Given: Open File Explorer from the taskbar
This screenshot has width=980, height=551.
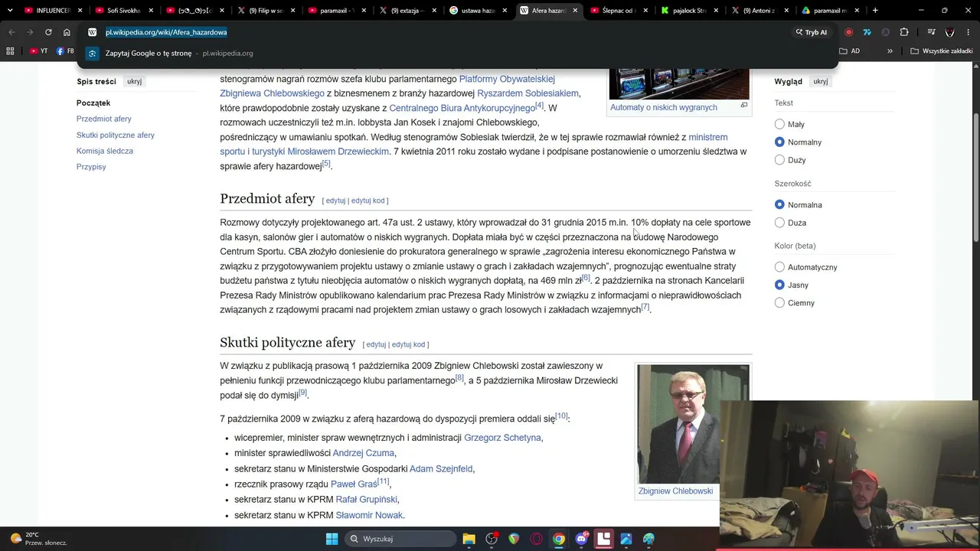Looking at the screenshot, I should coord(469,539).
